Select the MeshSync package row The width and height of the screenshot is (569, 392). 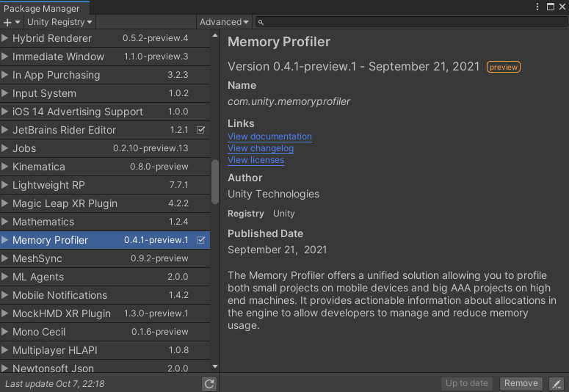pyautogui.click(x=105, y=258)
